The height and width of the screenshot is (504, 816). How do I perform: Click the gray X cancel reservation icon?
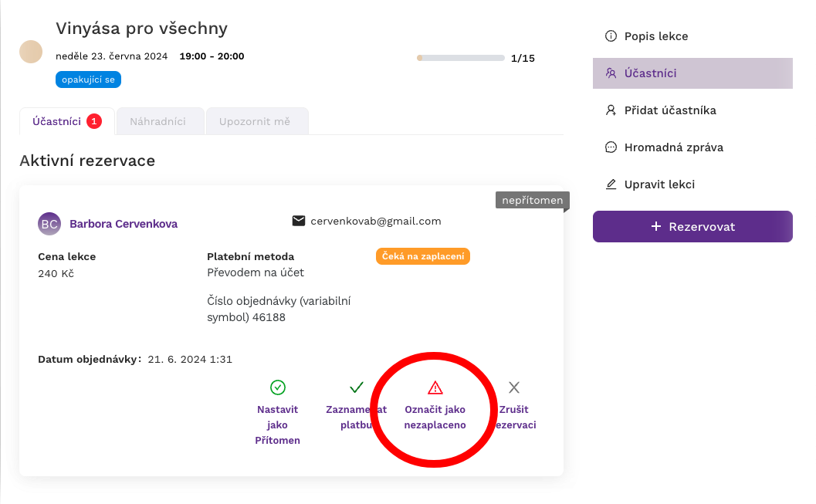[514, 387]
